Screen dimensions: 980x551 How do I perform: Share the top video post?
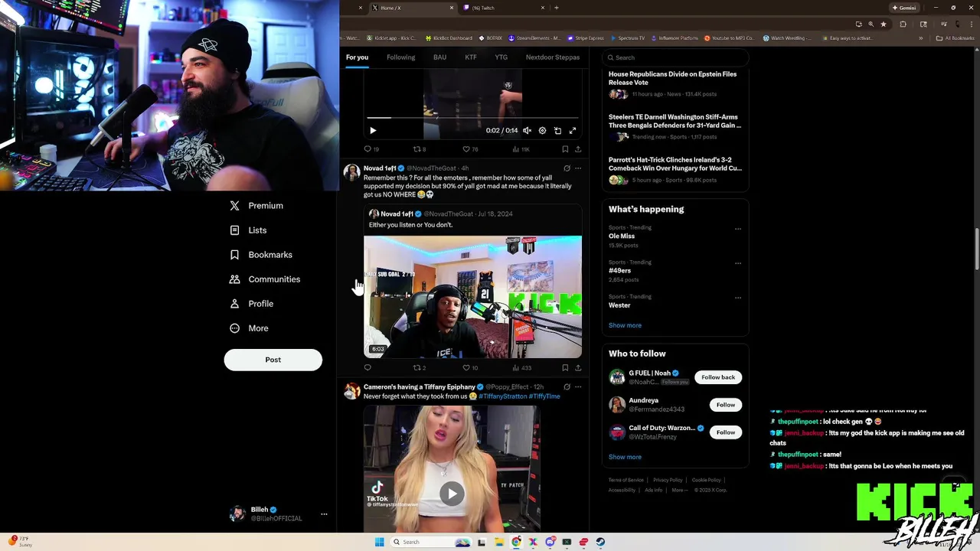(578, 149)
